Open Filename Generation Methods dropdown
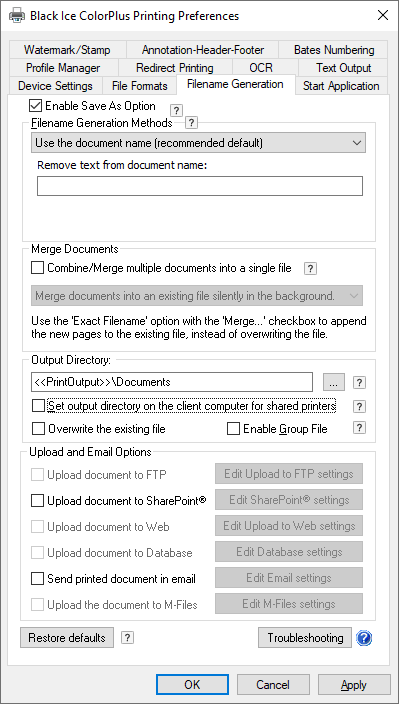The width and height of the screenshot is (399, 704). [x=198, y=143]
